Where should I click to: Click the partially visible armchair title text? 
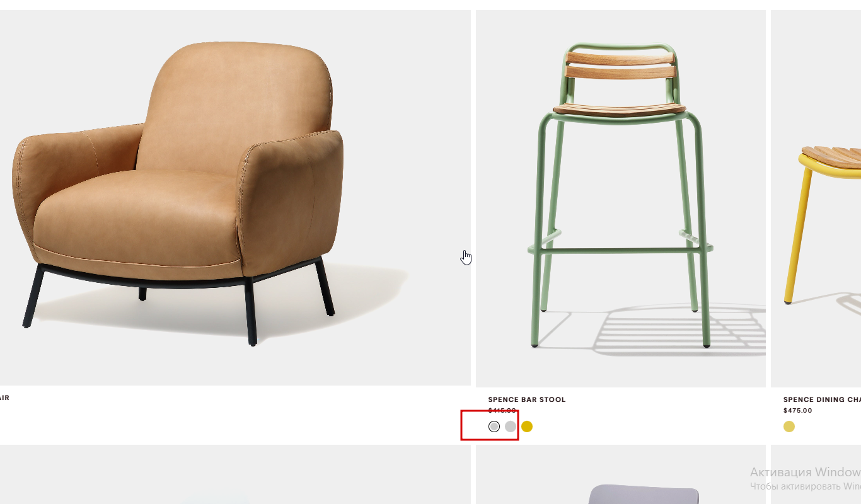click(x=4, y=398)
